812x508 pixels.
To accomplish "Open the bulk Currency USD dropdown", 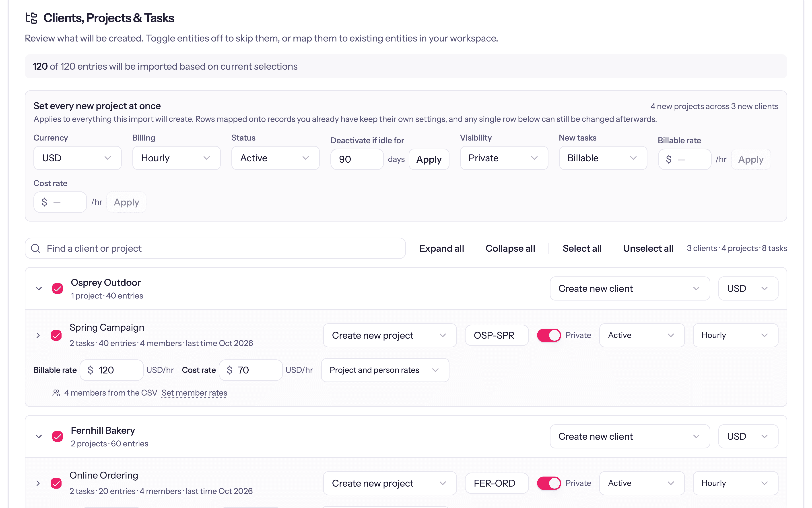I will 78,158.
